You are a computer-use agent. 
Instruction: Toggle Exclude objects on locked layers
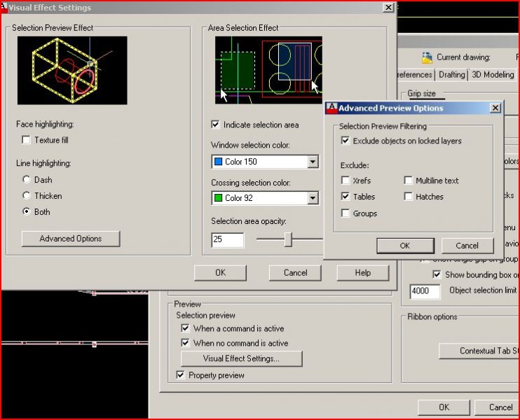(x=345, y=141)
